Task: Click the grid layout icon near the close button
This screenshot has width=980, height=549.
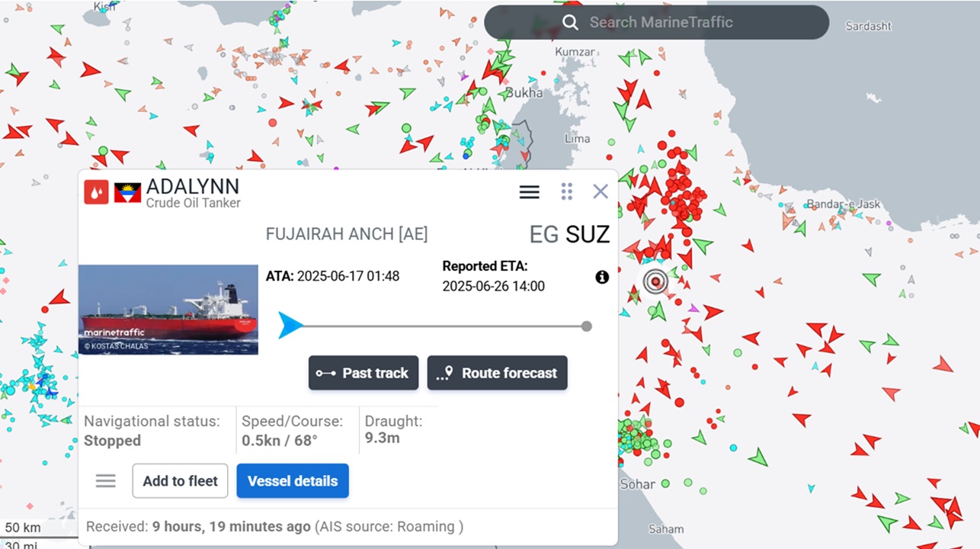Action: tap(566, 191)
